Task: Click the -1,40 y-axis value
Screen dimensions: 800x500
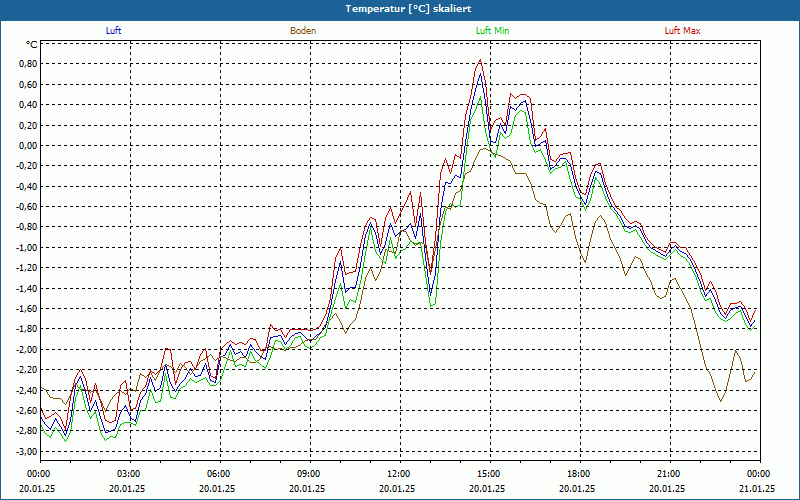Action: (28, 288)
